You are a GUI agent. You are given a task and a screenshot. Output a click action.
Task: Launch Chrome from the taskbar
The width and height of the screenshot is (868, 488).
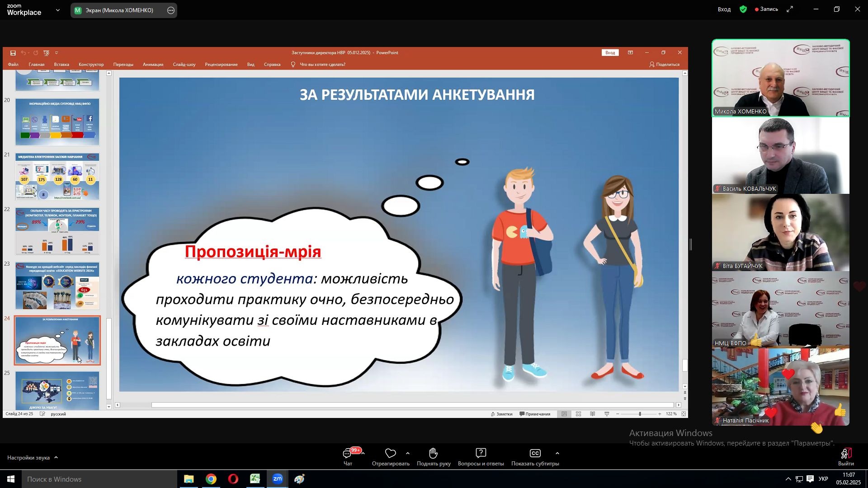pyautogui.click(x=211, y=479)
